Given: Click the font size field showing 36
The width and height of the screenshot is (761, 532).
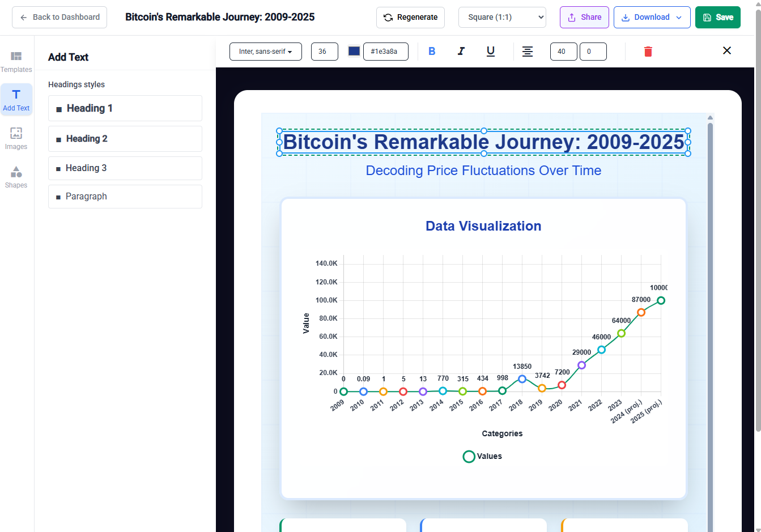Looking at the screenshot, I should point(325,52).
